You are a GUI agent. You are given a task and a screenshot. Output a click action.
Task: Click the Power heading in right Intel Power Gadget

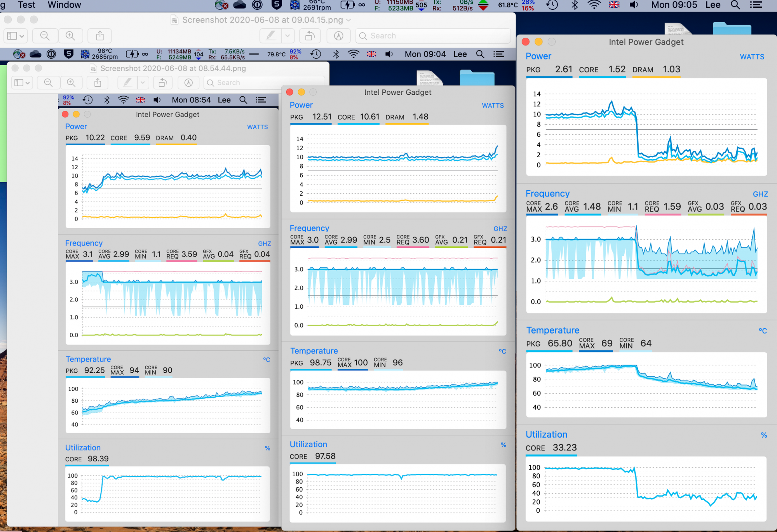(538, 56)
